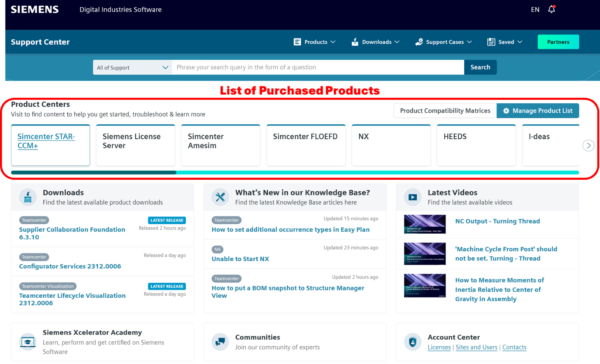Open 'Machine Cycle From Post' video thumbnail

pyautogui.click(x=425, y=254)
